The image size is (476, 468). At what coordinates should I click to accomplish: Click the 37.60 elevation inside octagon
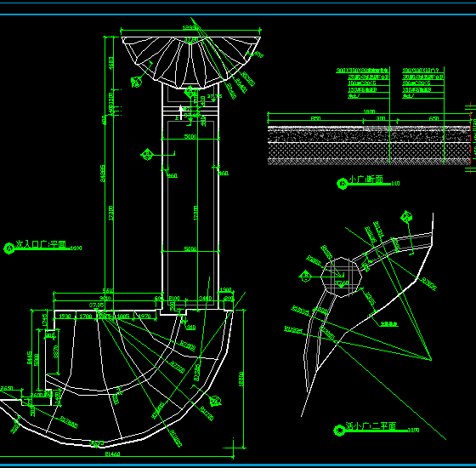(342, 283)
